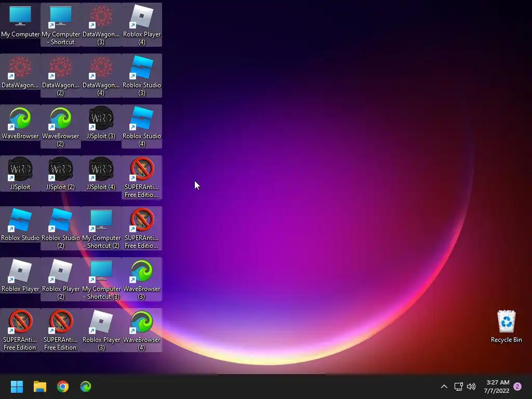This screenshot has width=532, height=399.
Task: Select the DataWagon (2) shortcut icon
Action: [61, 75]
